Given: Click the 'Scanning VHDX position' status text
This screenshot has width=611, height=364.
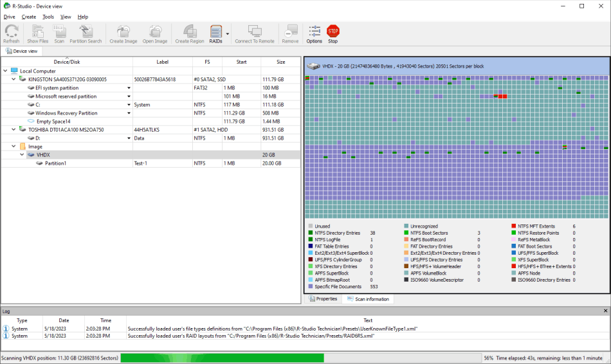Looking at the screenshot, I should 60,358.
